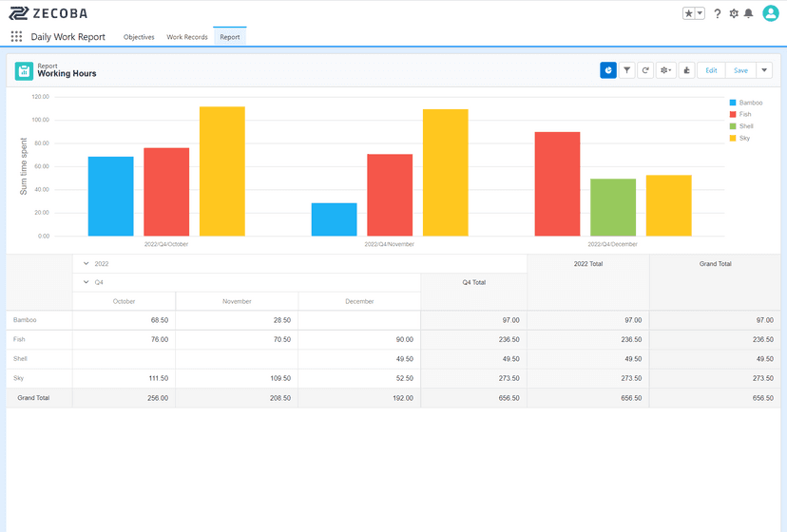
Task: Switch to the Objectives tab
Action: point(139,37)
